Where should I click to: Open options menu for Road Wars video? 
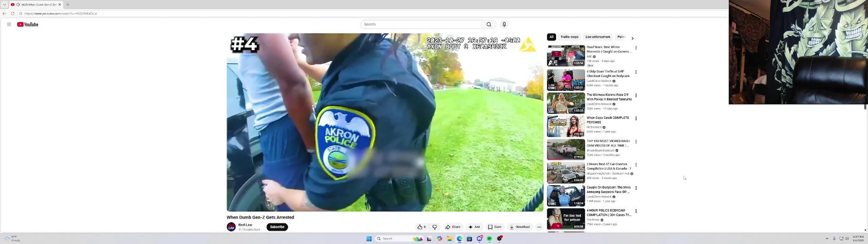(636, 48)
